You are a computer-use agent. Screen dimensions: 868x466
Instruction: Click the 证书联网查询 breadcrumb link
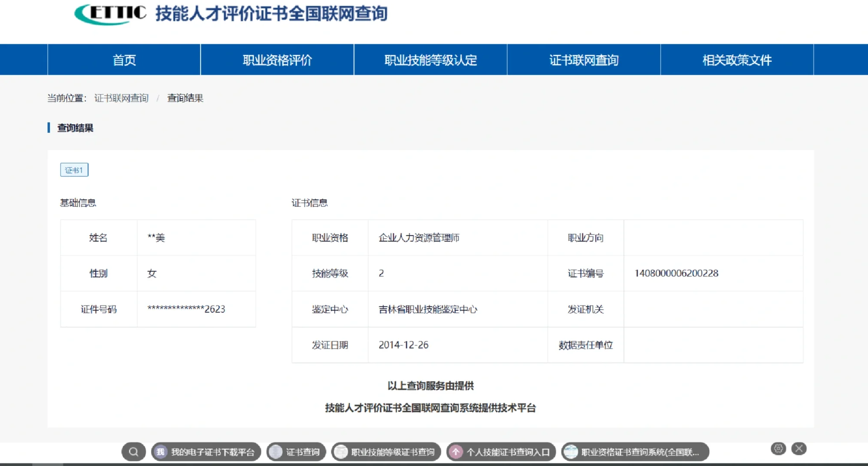click(x=122, y=98)
